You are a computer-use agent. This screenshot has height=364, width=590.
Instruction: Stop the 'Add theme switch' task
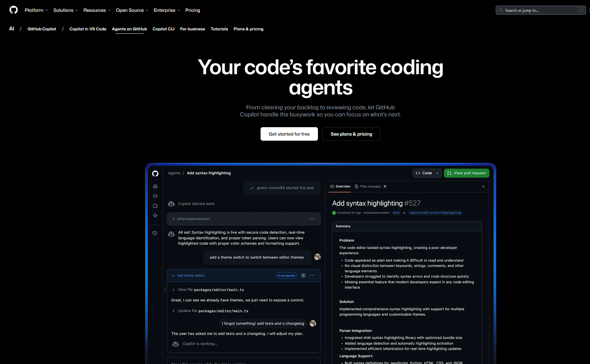tap(303, 275)
